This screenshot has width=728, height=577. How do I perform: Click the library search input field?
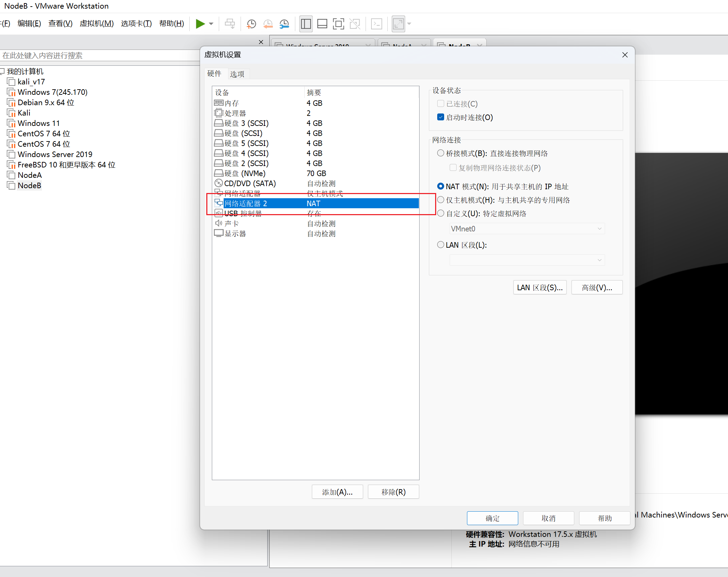point(100,56)
